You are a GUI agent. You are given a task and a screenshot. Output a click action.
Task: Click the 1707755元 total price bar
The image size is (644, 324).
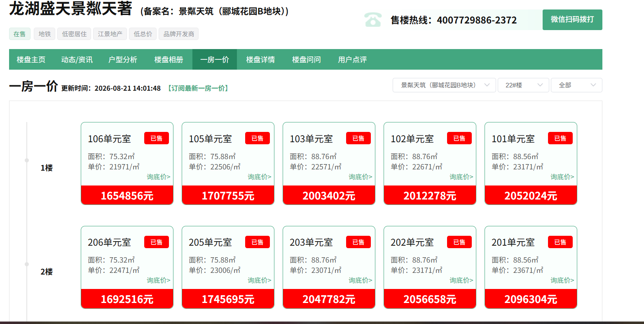coord(228,195)
